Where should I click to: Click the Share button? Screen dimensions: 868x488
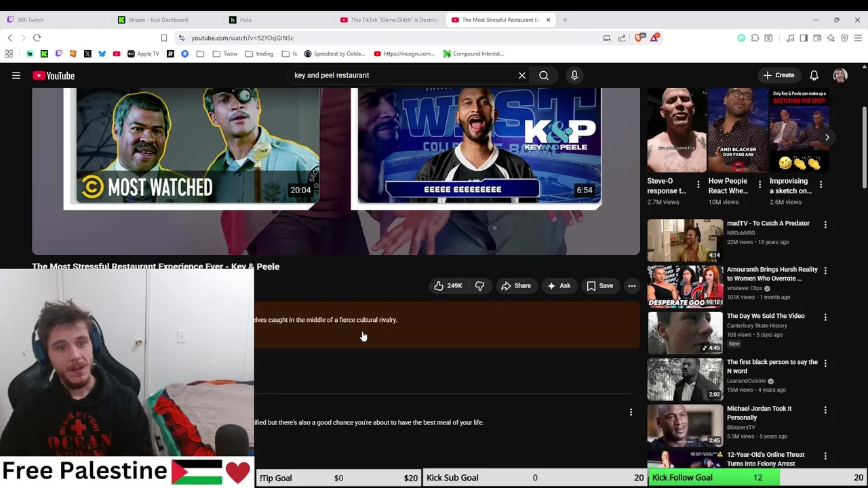516,285
